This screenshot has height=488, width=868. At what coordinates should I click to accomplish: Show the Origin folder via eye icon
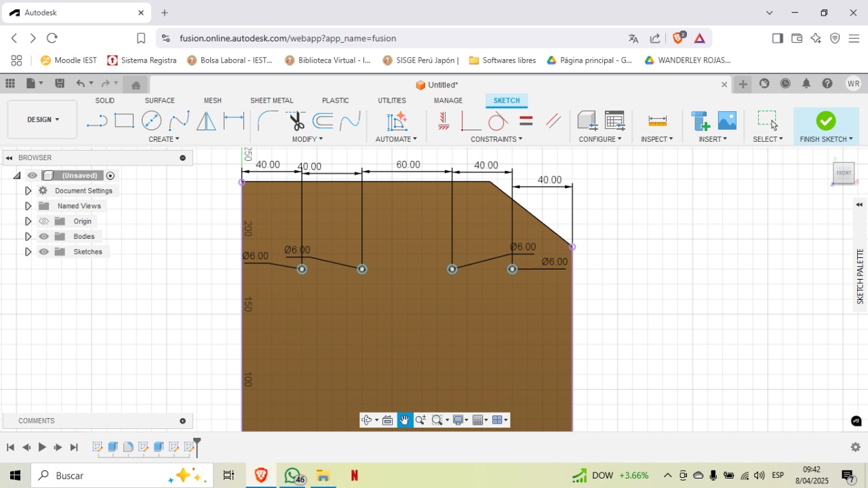tap(44, 221)
